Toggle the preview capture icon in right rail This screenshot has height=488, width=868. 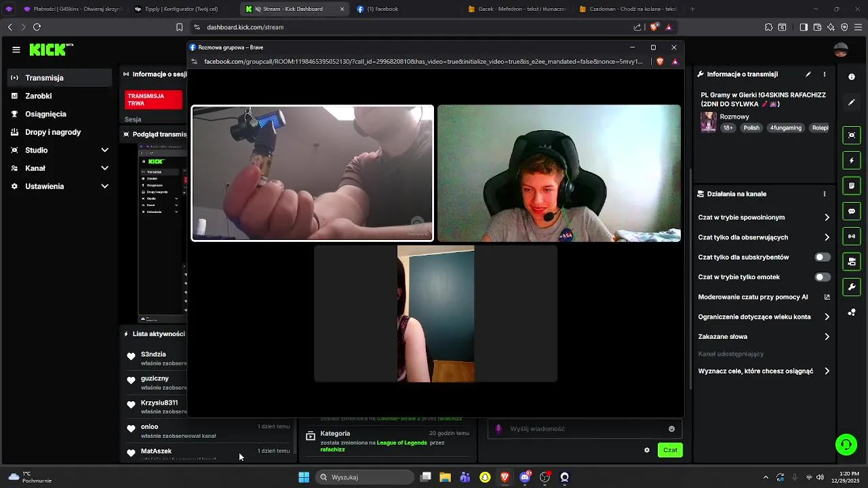tap(852, 135)
